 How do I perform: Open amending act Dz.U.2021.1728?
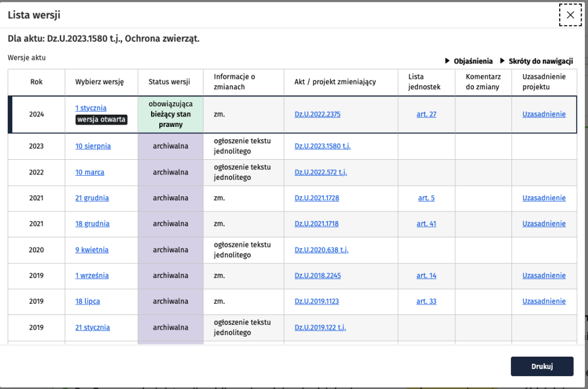click(x=317, y=198)
